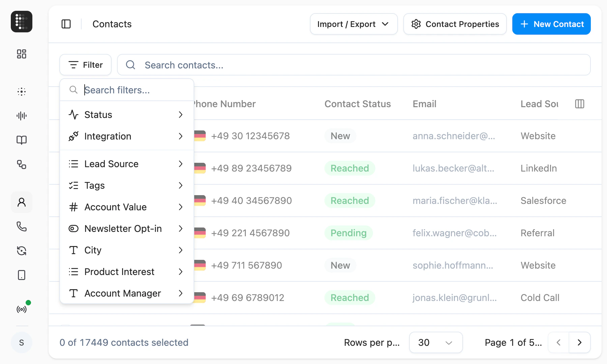Go to the previous page arrow

(558, 342)
